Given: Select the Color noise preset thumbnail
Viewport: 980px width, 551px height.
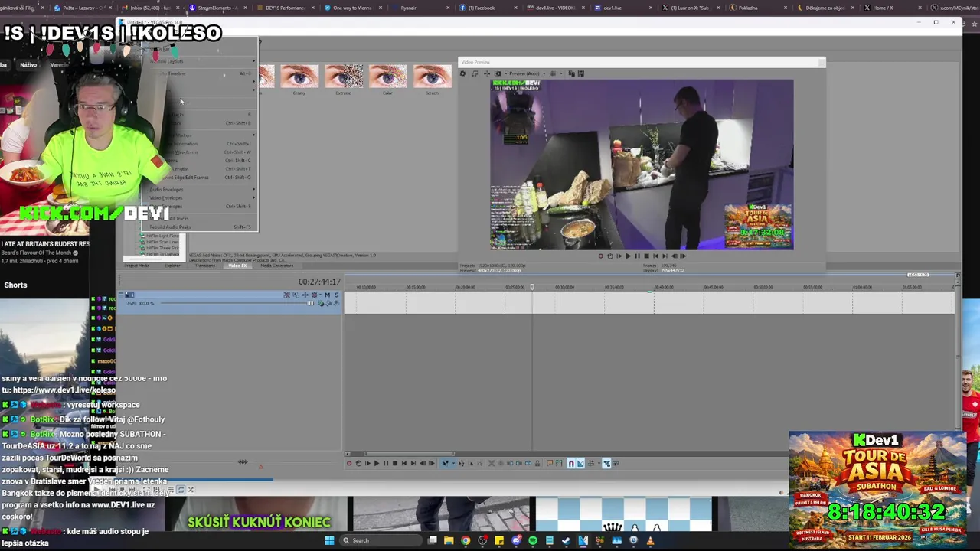Looking at the screenshot, I should pos(387,77).
